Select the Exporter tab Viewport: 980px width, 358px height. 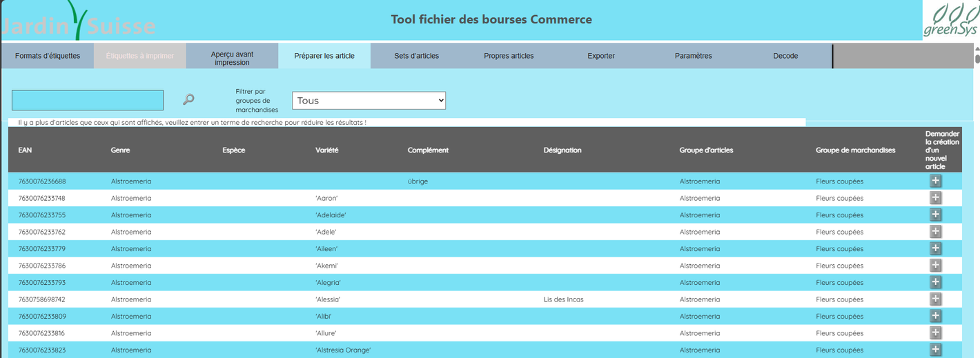600,56
